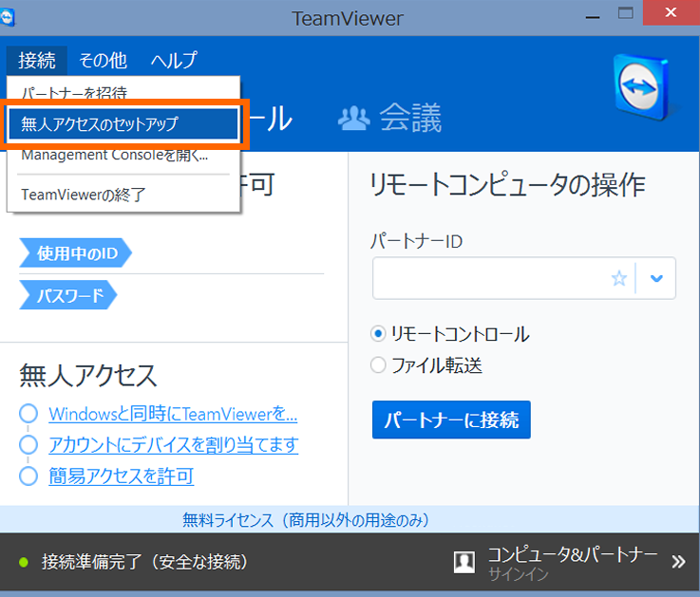Click the リモートコンピュータの操作 heading
This screenshot has width=700, height=597.
pos(507,184)
